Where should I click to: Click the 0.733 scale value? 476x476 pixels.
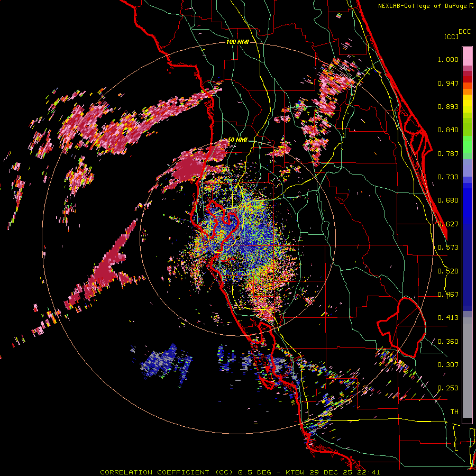tap(448, 177)
